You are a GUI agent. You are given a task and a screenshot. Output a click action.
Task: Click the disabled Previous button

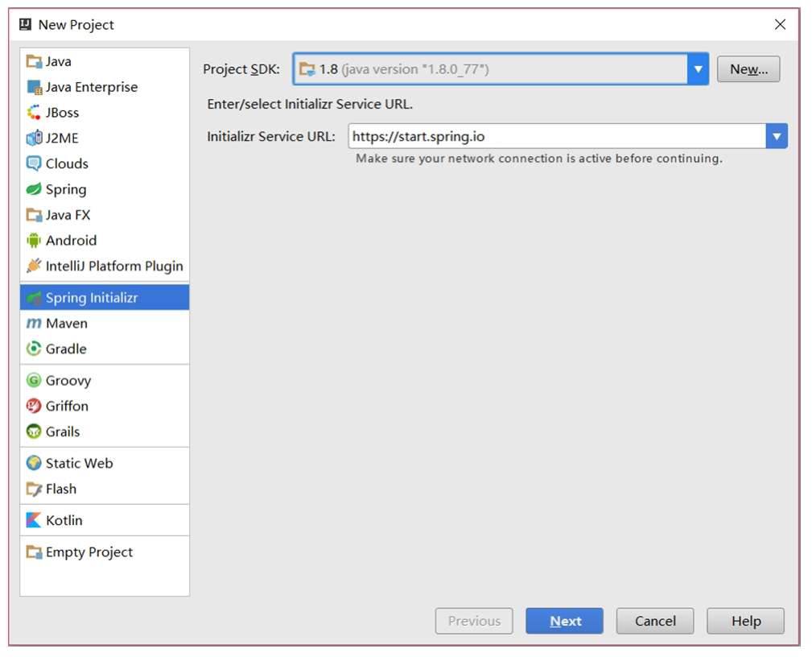pos(474,621)
